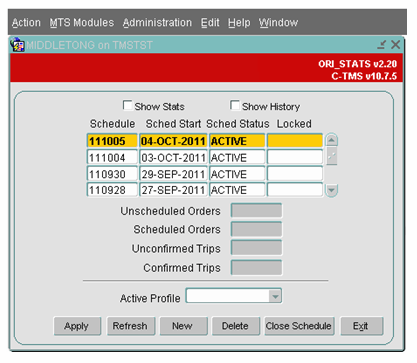Open the MTS Modules menu
This screenshot has height=363, width=417.
click(x=82, y=23)
